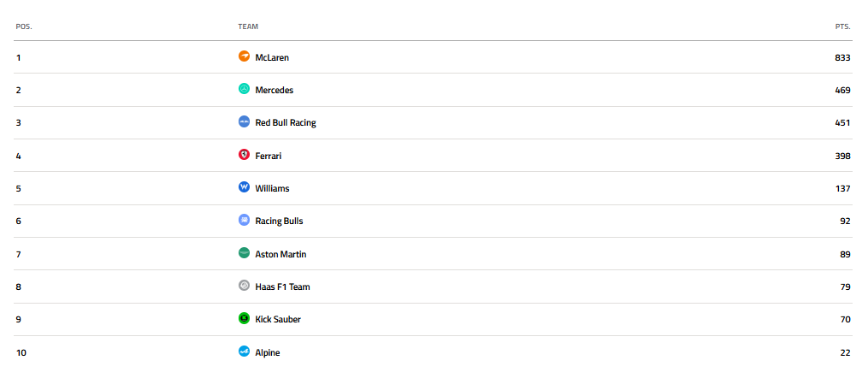
Task: Select the Kick Sauber team name
Action: [278, 319]
